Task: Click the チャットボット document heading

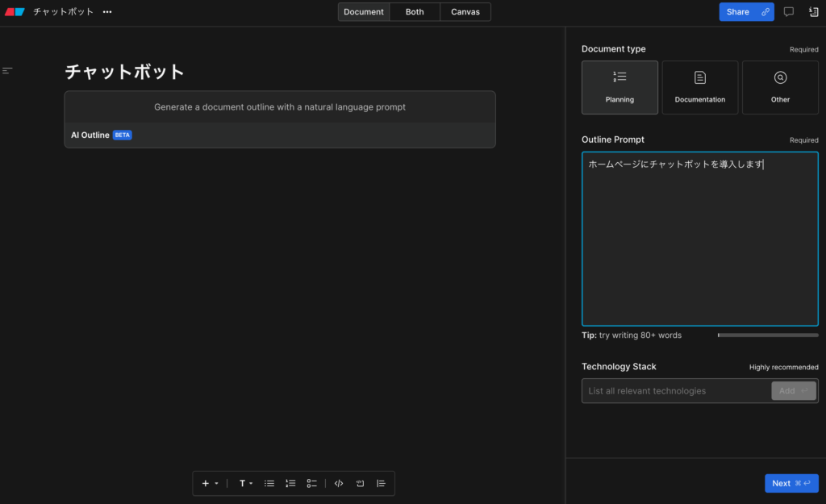Action: [124, 72]
